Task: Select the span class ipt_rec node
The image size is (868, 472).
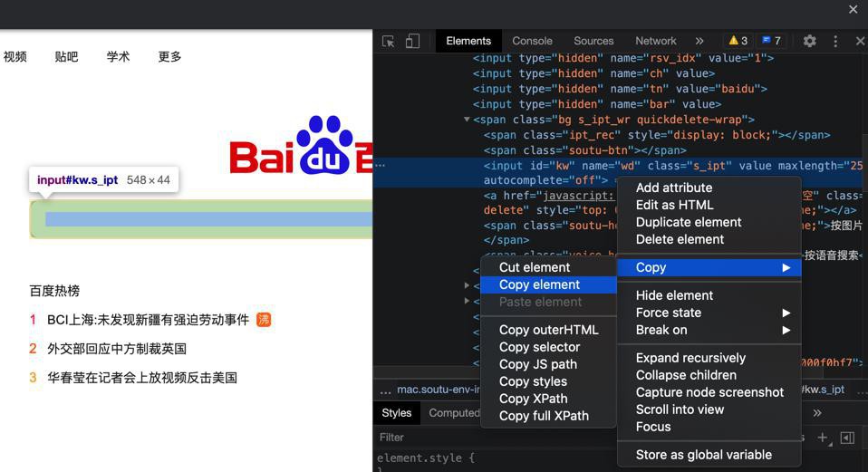Action: click(x=657, y=135)
